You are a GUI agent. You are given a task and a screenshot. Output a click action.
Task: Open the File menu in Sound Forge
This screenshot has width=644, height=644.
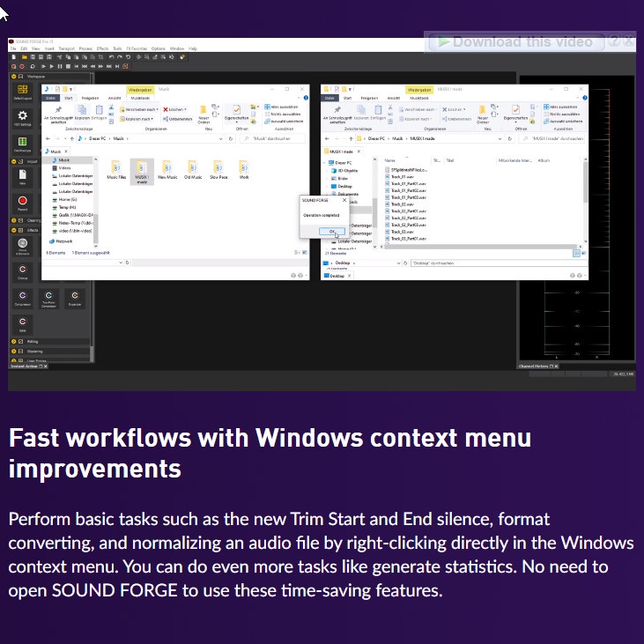[13, 48]
